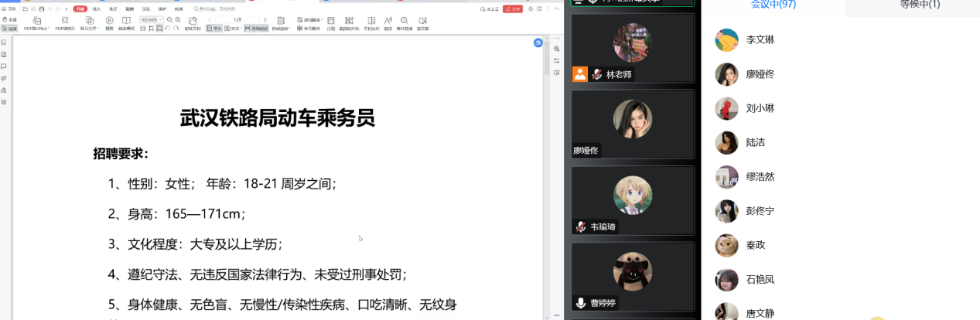
Task: Select the Hand tool (手型)
Action: point(9,19)
